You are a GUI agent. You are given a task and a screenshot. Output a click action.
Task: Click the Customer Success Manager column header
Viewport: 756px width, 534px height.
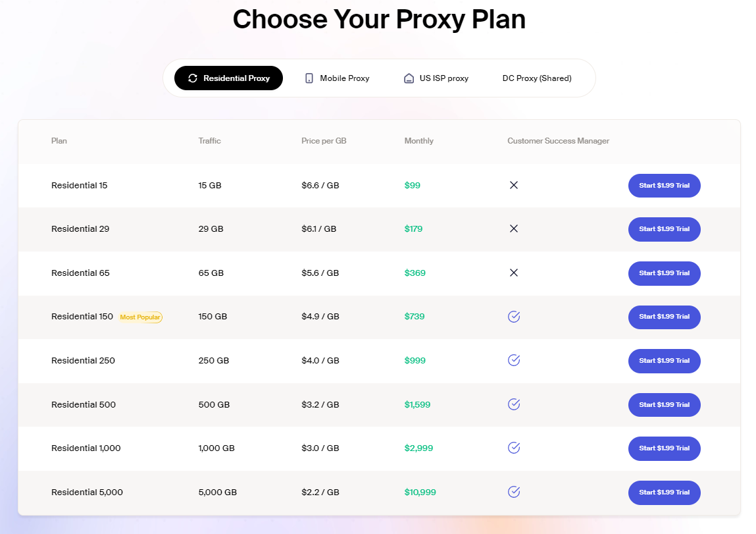(558, 141)
